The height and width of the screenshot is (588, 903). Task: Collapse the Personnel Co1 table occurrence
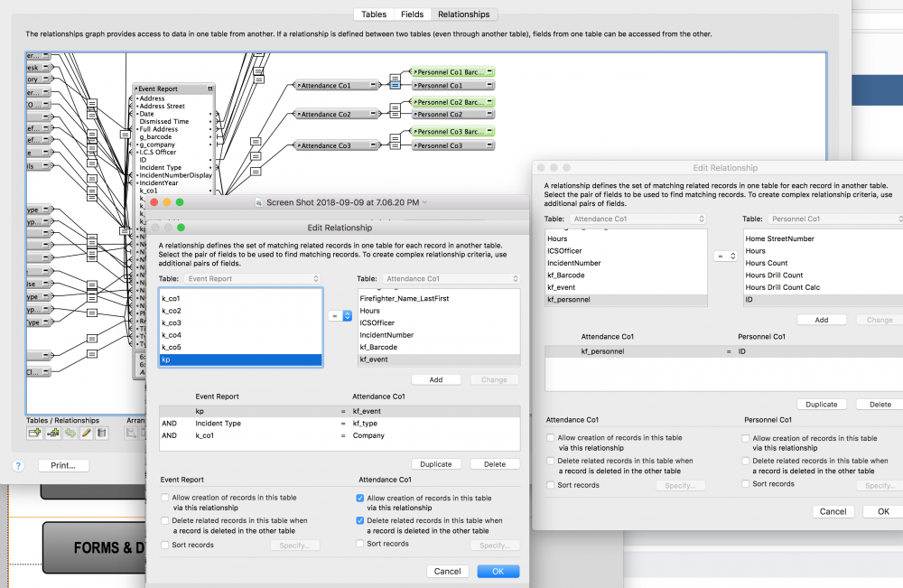coord(489,85)
